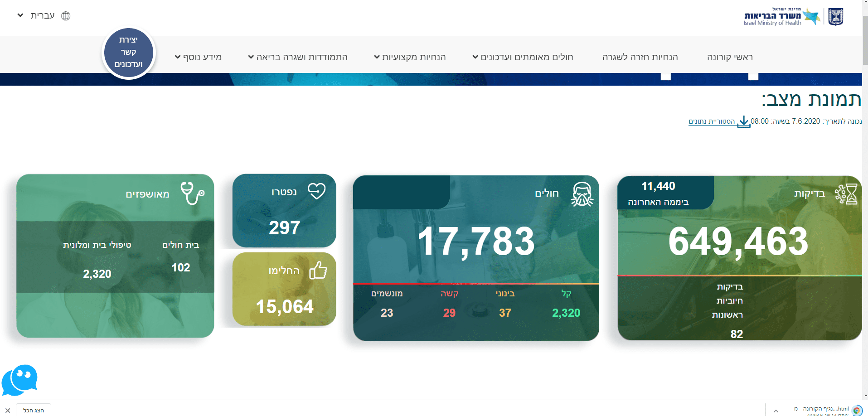Click the page vertical scrollbar
This screenshot has width=868, height=416.
[x=865, y=41]
